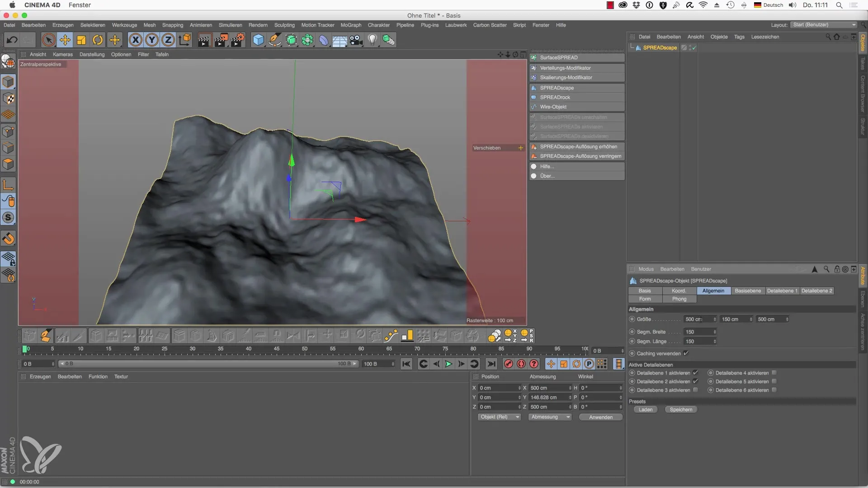
Task: Open the Plug-ins menu
Action: (x=429, y=25)
